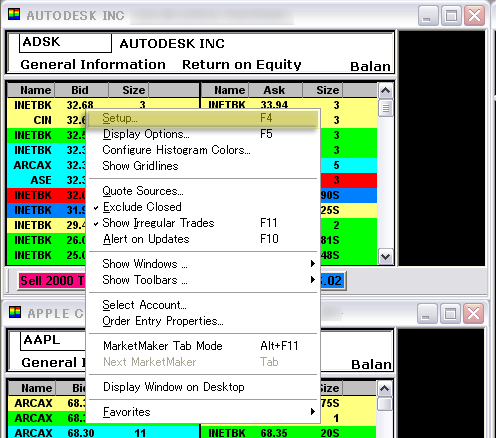Click scroll up arrow in ADSK table
Viewport: 496px width, 438px height.
click(x=385, y=90)
